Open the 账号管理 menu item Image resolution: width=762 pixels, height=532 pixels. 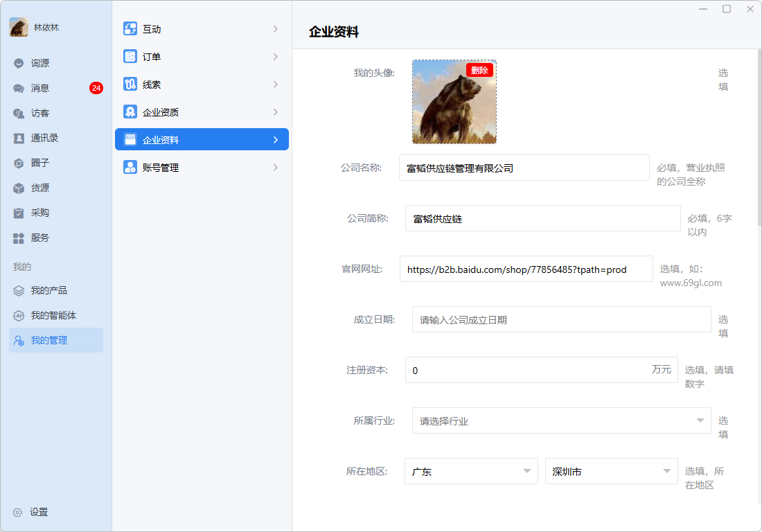tap(202, 167)
